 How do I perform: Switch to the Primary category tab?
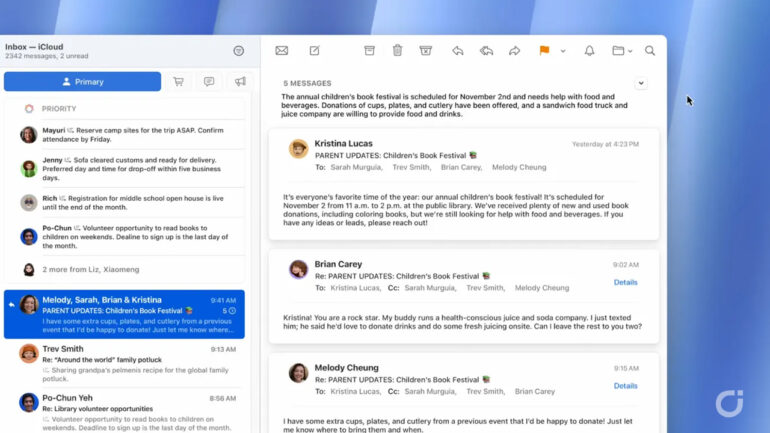(82, 82)
